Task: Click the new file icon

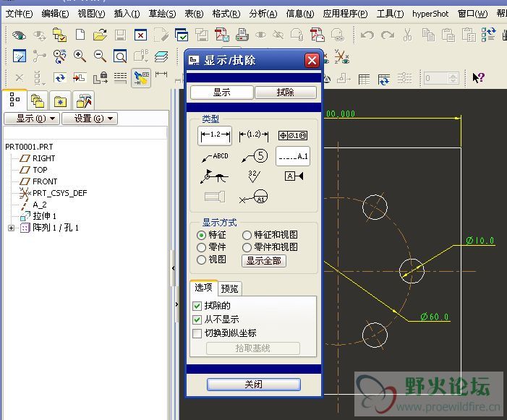Action: (80, 35)
